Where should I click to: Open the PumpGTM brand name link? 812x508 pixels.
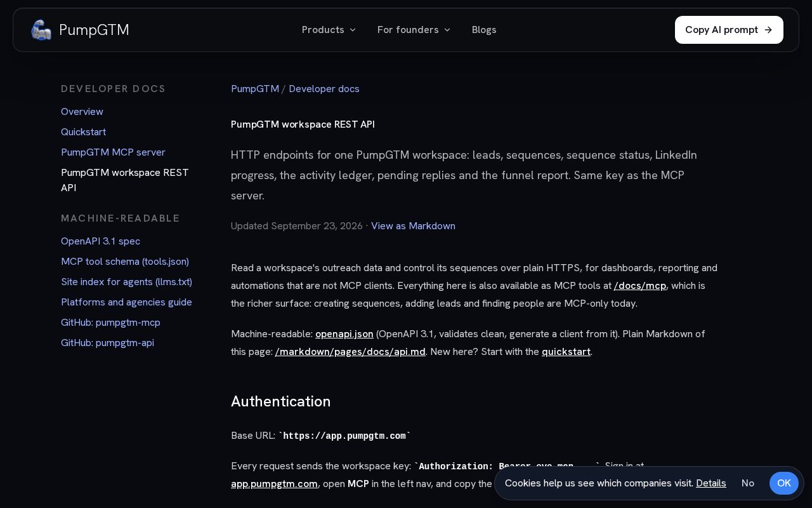tap(94, 30)
